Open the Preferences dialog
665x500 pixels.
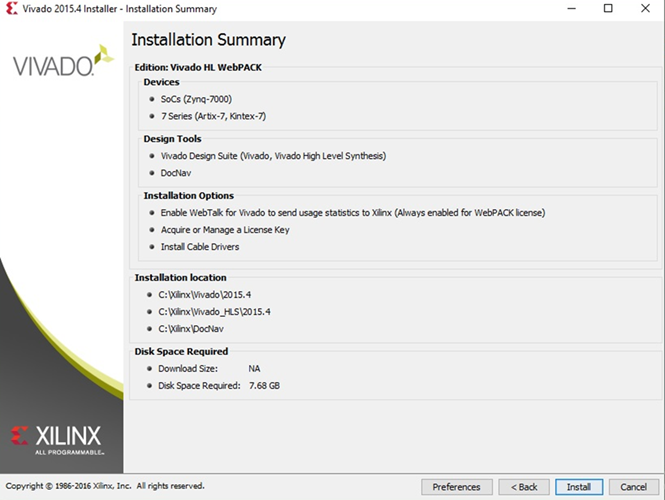click(457, 487)
